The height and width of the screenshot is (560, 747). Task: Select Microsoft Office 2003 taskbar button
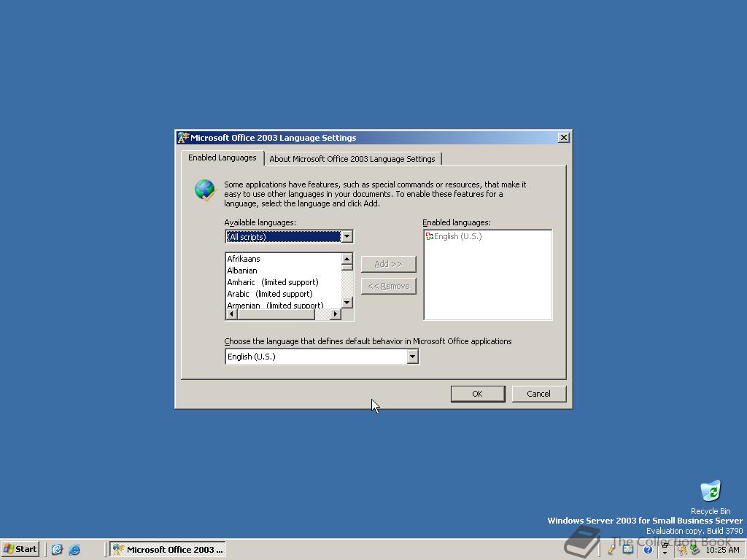coord(168,550)
